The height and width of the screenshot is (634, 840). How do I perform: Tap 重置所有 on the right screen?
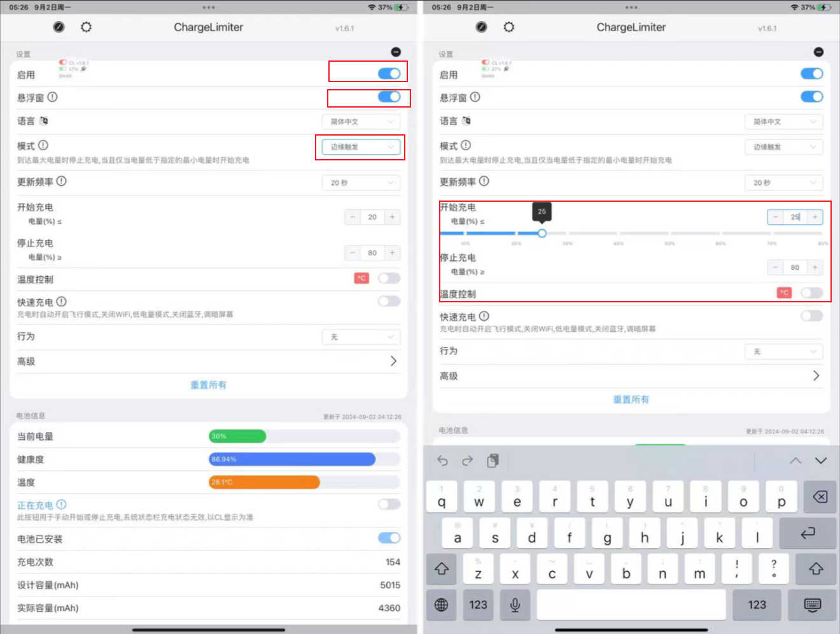(631, 400)
